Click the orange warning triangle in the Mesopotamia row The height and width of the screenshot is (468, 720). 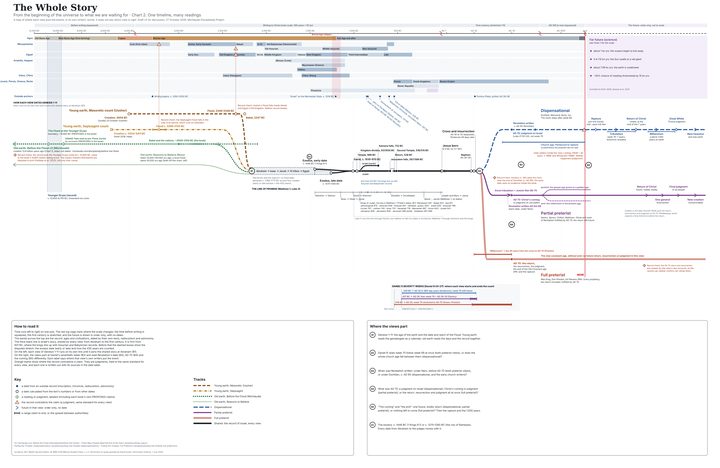click(x=159, y=44)
